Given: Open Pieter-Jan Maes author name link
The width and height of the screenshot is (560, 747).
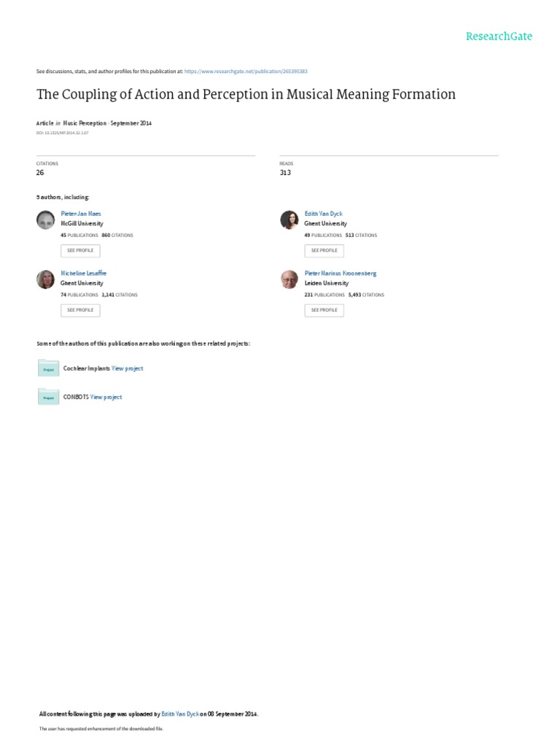Looking at the screenshot, I should click(81, 214).
